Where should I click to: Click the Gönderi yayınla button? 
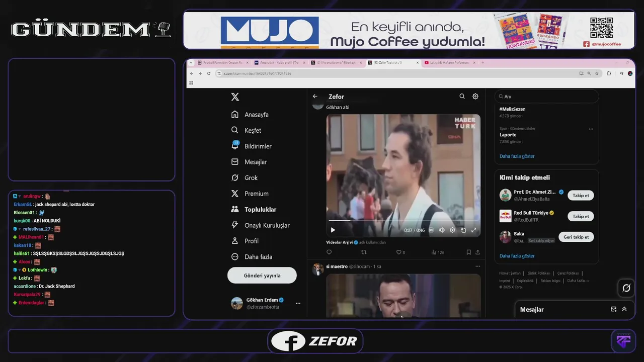(x=262, y=276)
